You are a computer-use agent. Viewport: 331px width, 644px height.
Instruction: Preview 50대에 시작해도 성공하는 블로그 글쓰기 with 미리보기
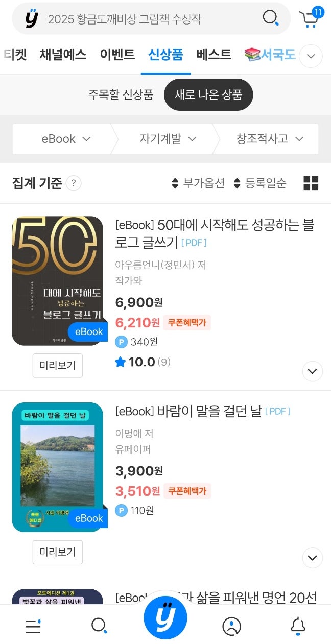[58, 365]
